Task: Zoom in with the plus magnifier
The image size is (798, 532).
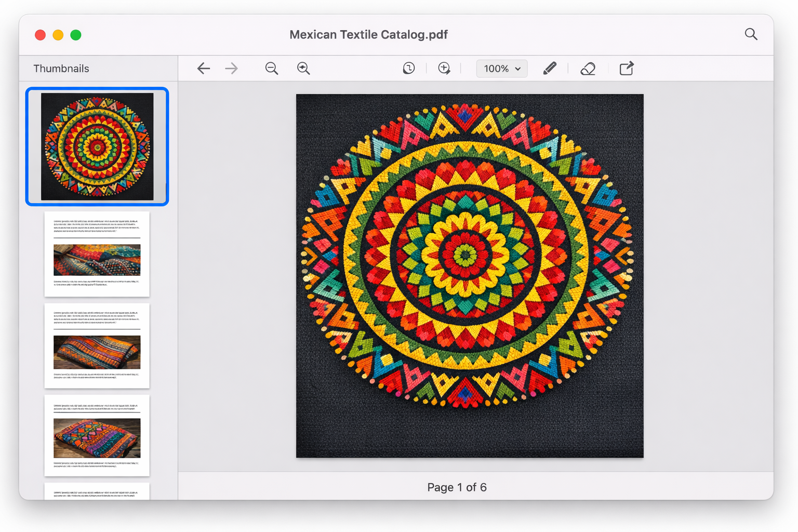Action: [x=304, y=69]
